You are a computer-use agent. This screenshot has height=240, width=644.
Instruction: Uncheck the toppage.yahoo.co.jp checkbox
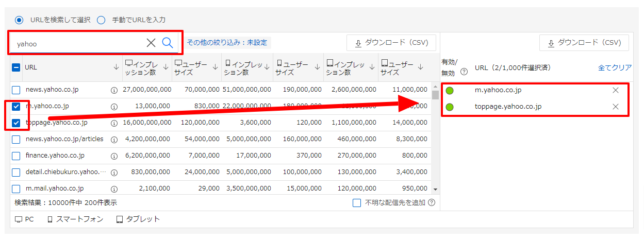coord(16,123)
